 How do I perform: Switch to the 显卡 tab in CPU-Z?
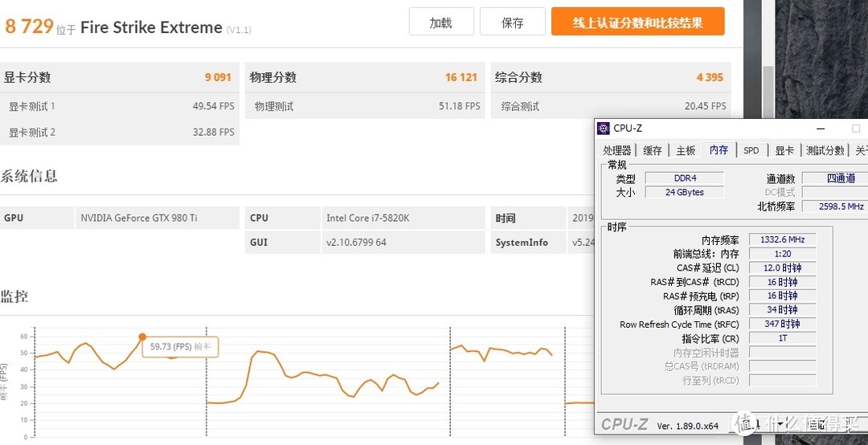pyautogui.click(x=784, y=150)
